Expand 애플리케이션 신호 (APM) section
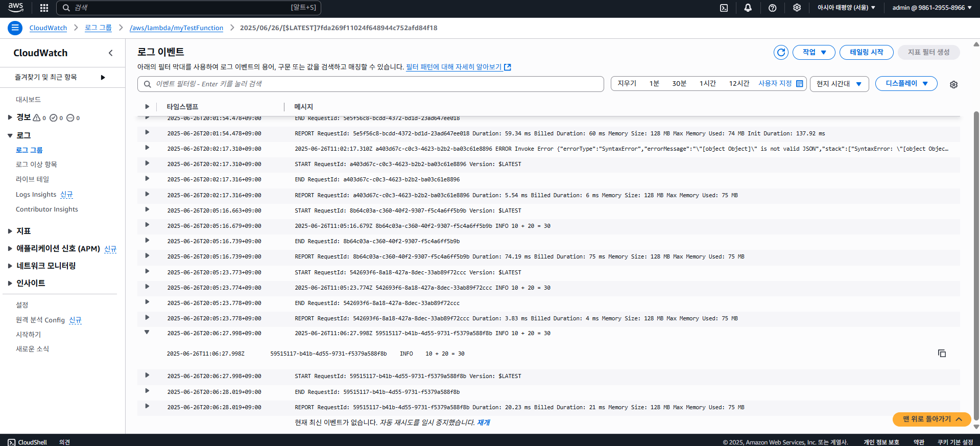Screen dimensions: 980x446 tap(10, 248)
